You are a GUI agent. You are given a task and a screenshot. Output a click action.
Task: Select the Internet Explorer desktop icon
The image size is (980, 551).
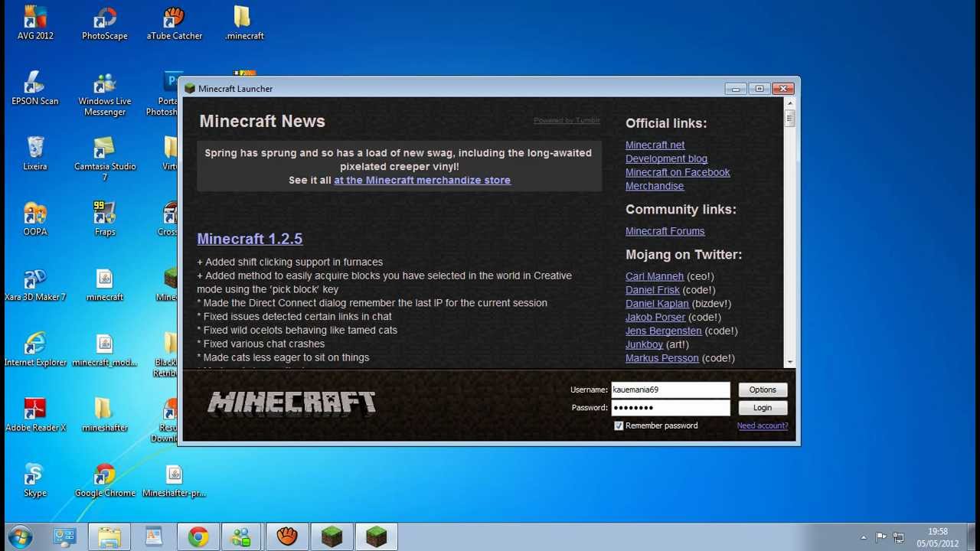tap(35, 349)
